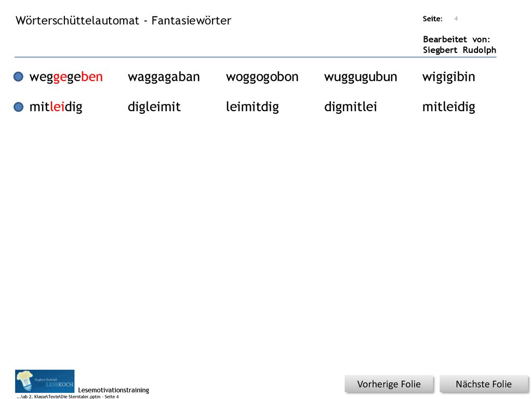Click the fantasy word wuggugubun
Image resolution: width=532 pixels, height=399 pixels.
361,77
